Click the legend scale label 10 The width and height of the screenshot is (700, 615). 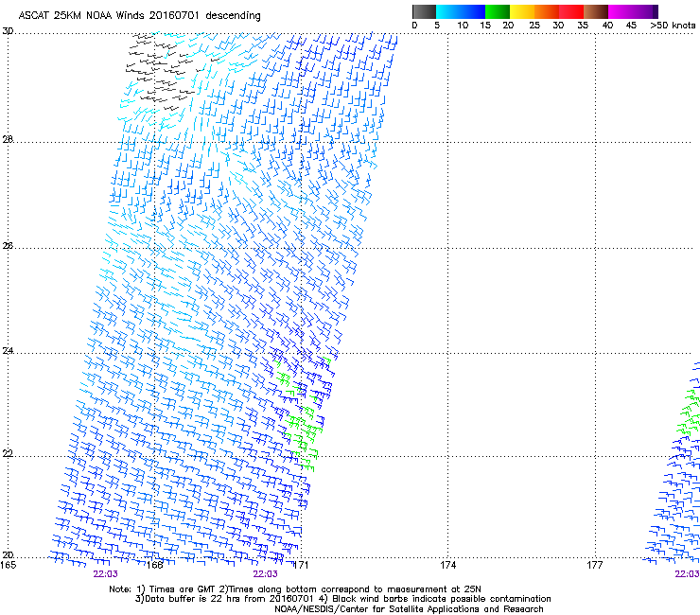[463, 26]
